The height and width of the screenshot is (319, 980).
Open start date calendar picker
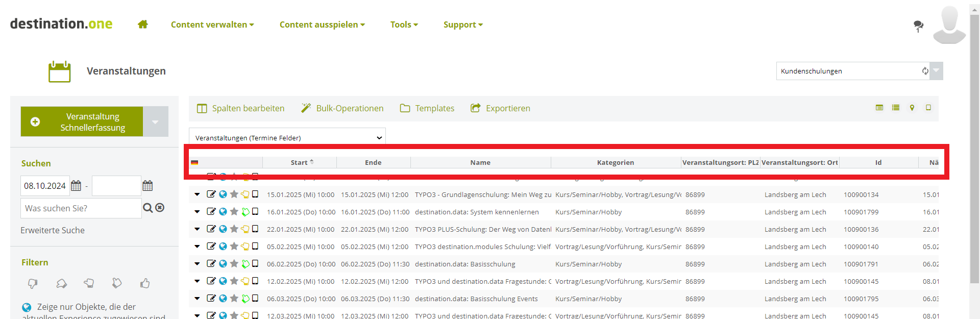76,186
